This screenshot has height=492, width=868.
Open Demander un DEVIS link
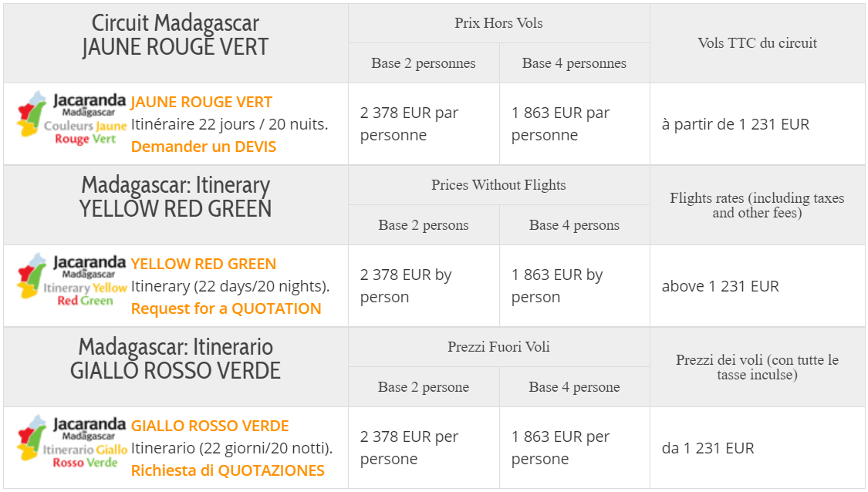click(x=203, y=147)
